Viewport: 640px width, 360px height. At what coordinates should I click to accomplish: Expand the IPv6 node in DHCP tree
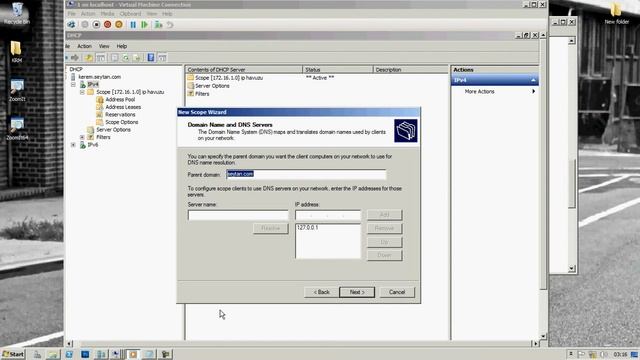(x=73, y=145)
